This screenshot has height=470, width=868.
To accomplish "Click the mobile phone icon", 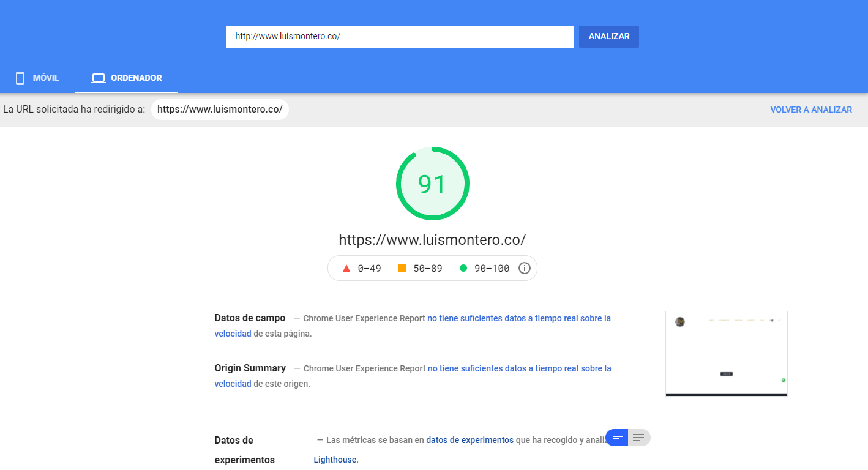I will click(20, 78).
